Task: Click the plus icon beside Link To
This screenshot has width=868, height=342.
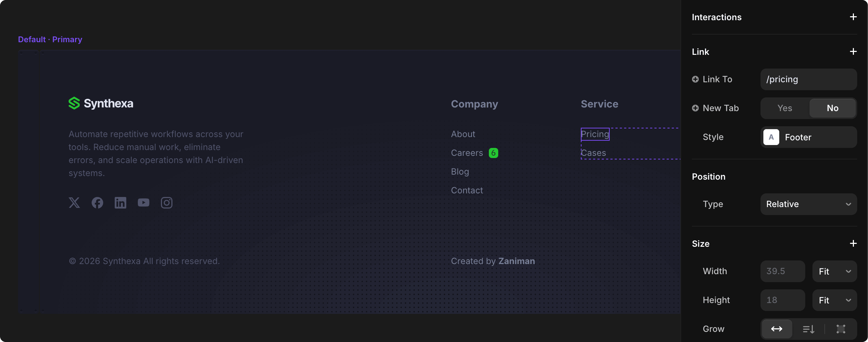Action: [695, 79]
